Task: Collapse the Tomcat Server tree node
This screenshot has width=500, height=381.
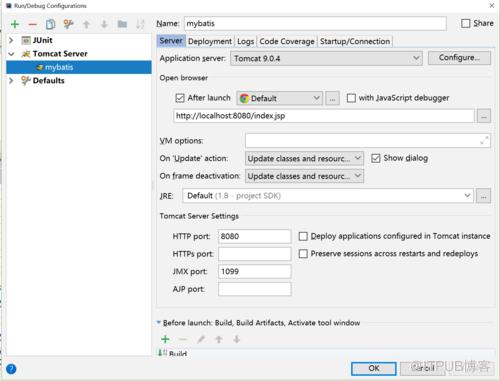Action: coord(11,54)
